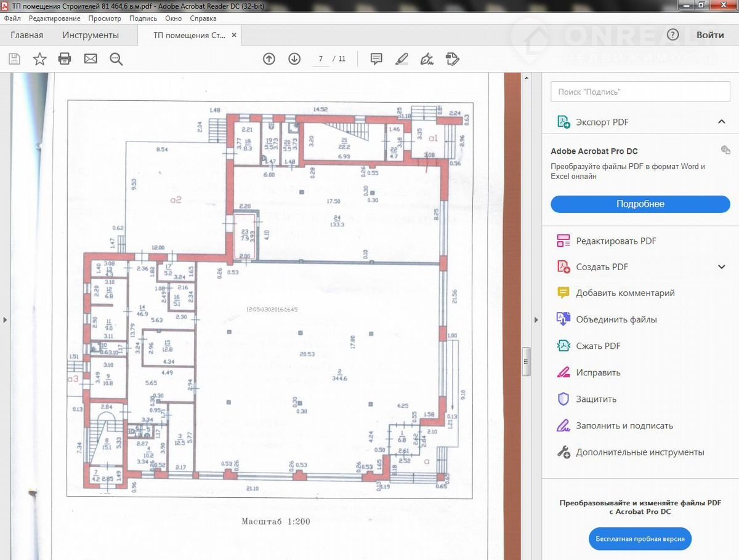Open the help question mark icon
Screen dimensions: 739x560
click(672, 35)
